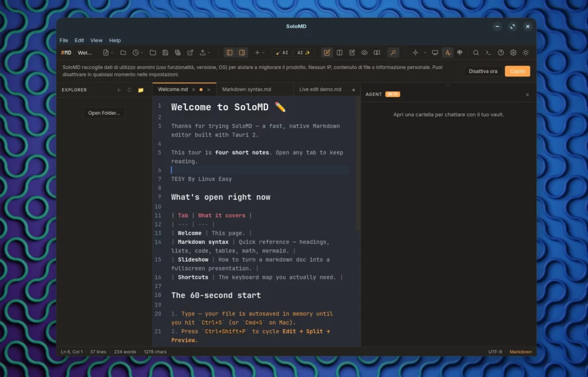588x377 pixels.
Task: Toggle light theme sun icon
Action: tap(526, 53)
